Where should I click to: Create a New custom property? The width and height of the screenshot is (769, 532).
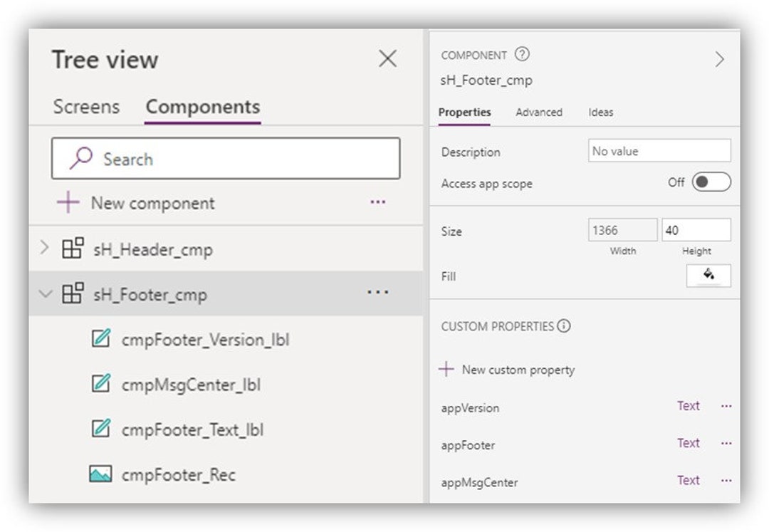(x=507, y=369)
